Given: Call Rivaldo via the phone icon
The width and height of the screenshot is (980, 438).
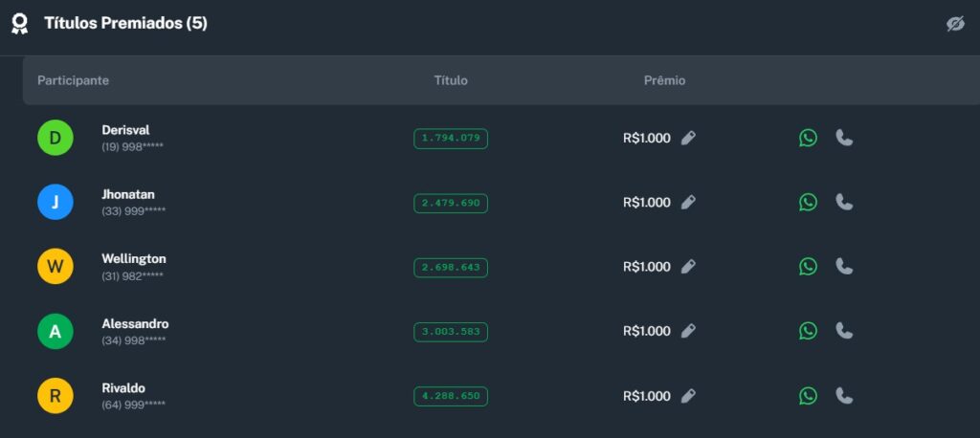Looking at the screenshot, I should point(844,396).
